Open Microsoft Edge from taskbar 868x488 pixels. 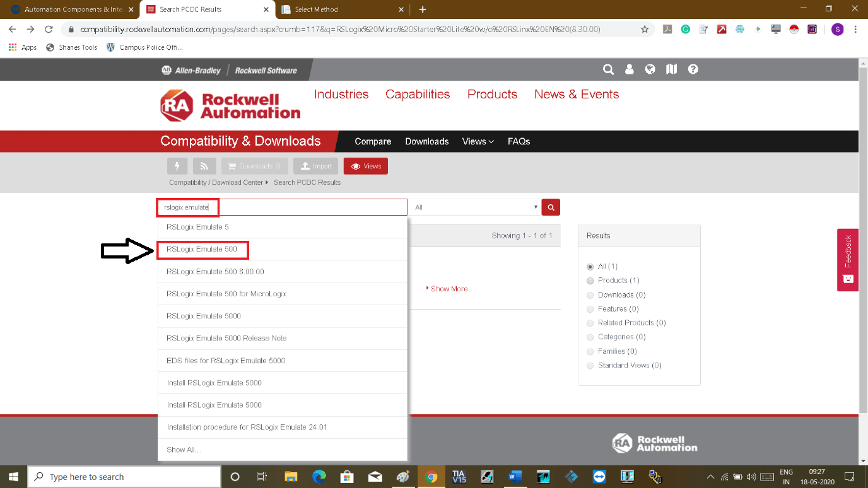click(x=319, y=477)
